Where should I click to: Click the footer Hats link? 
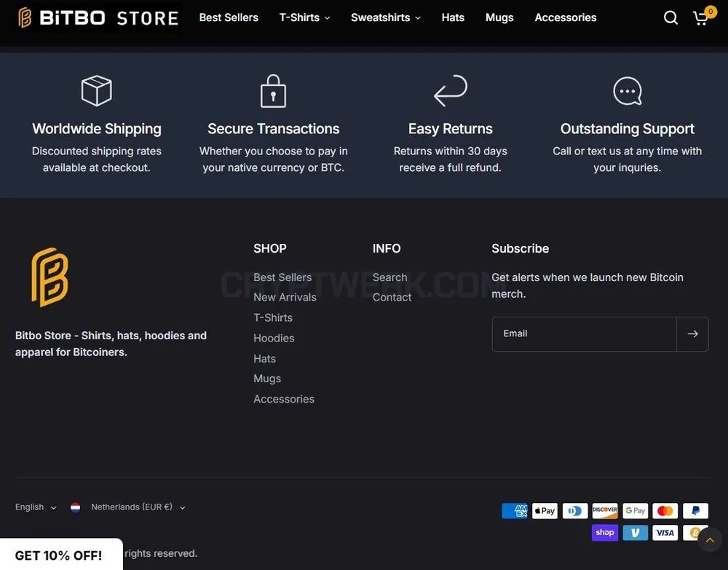(x=265, y=358)
